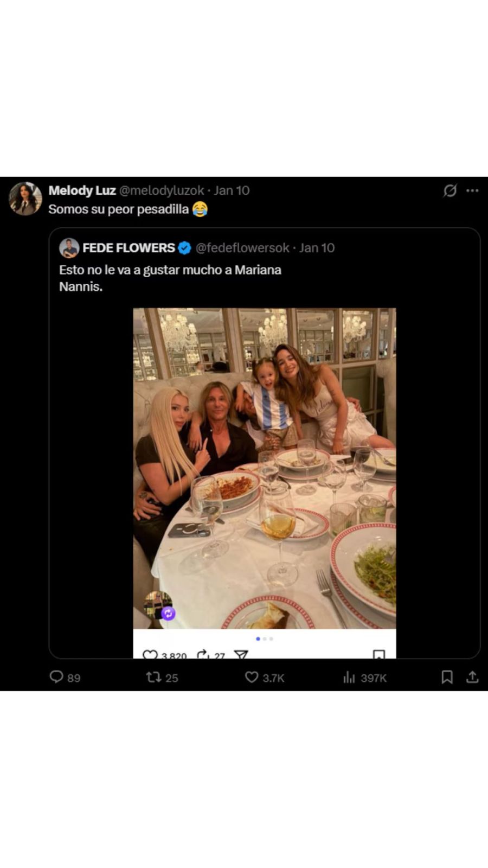This screenshot has width=488, height=868.
Task: Bookmark the Melody Luz tweet
Action: pos(447,676)
